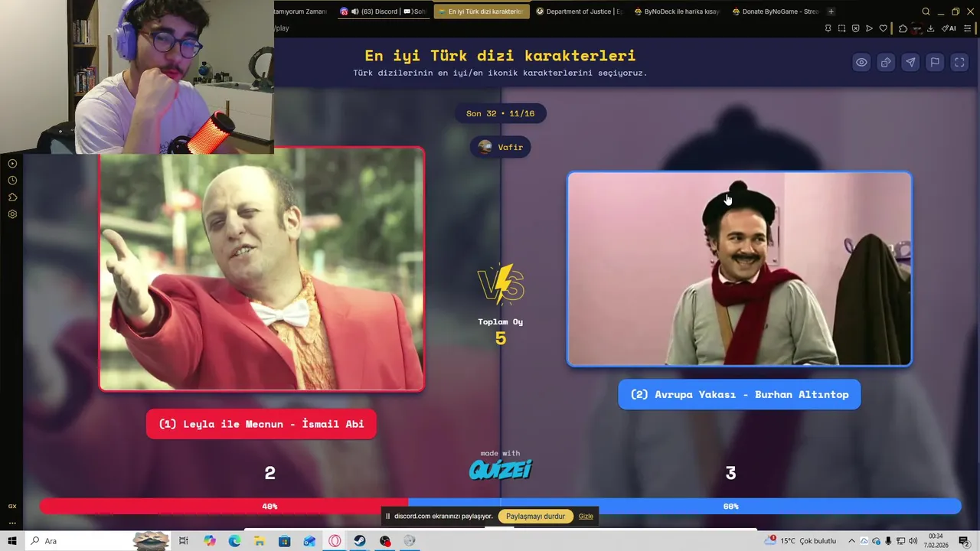This screenshot has height=551, width=980.
Task: Click the browser tab search magnifier icon
Action: click(x=926, y=11)
